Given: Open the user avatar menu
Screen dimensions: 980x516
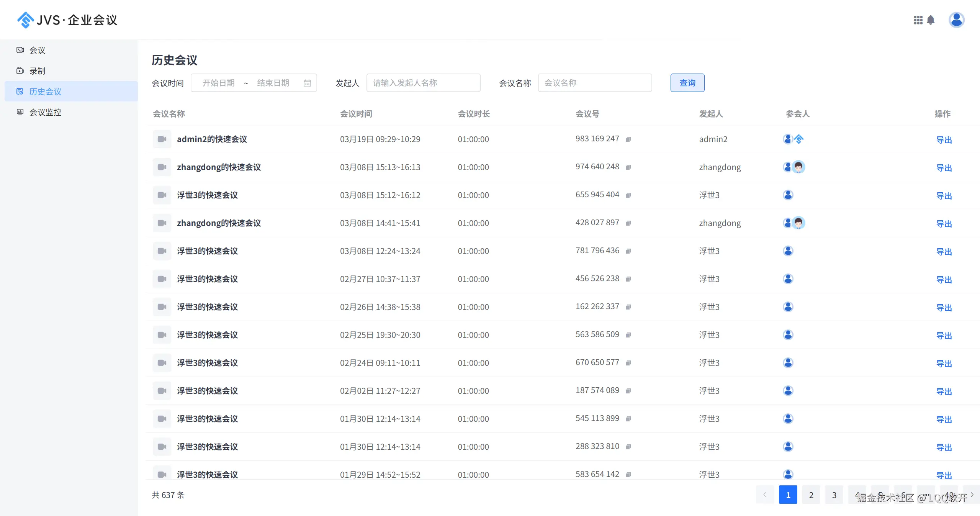Looking at the screenshot, I should point(956,20).
